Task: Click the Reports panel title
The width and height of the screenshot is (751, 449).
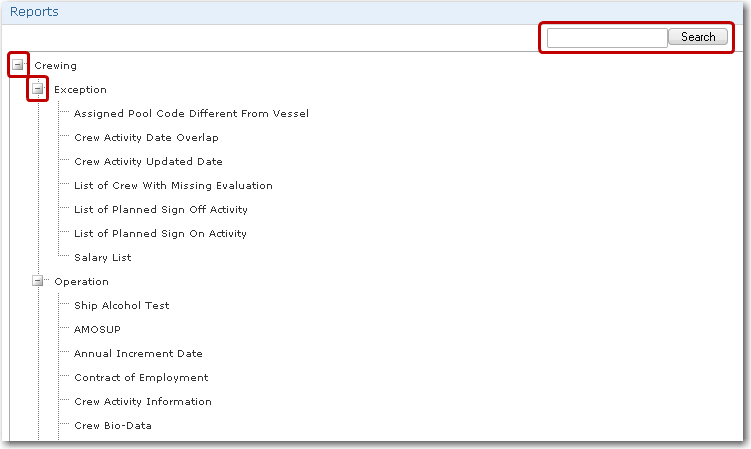Action: pos(34,12)
